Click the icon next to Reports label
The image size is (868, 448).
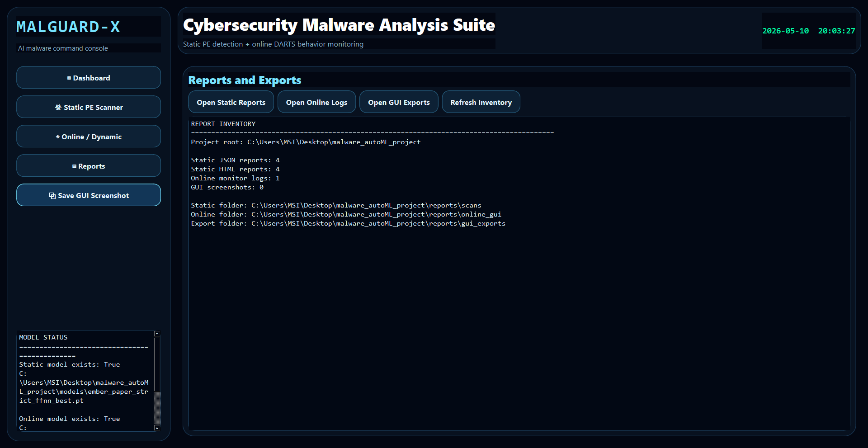(74, 166)
